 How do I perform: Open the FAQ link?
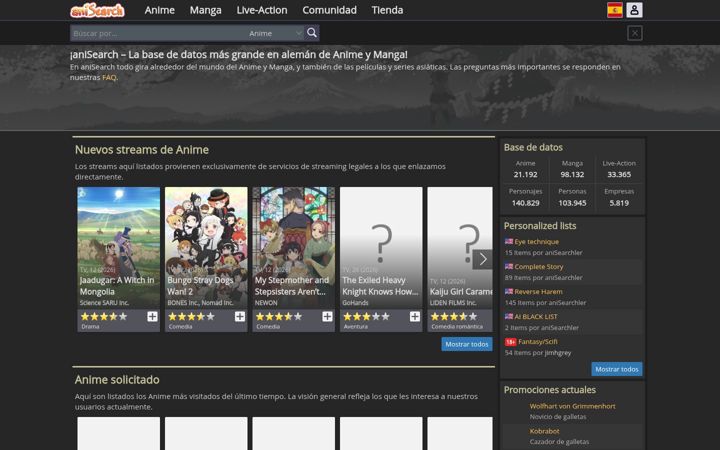(109, 77)
